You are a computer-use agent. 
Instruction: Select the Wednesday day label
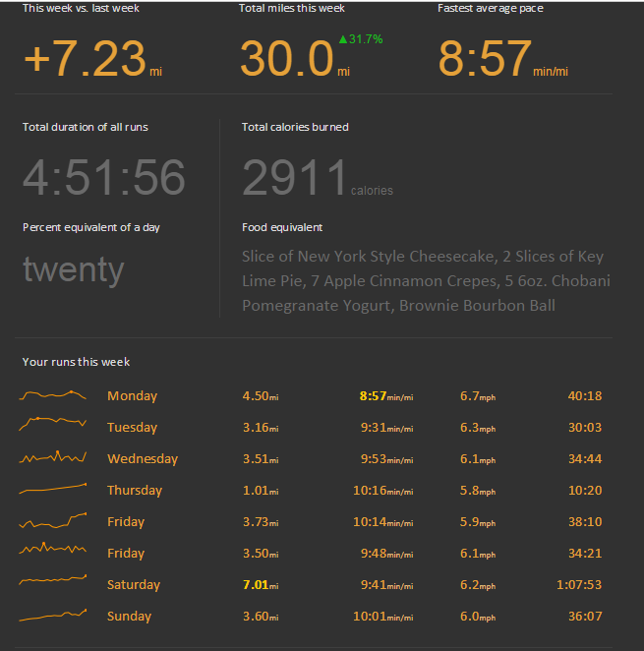tap(142, 459)
